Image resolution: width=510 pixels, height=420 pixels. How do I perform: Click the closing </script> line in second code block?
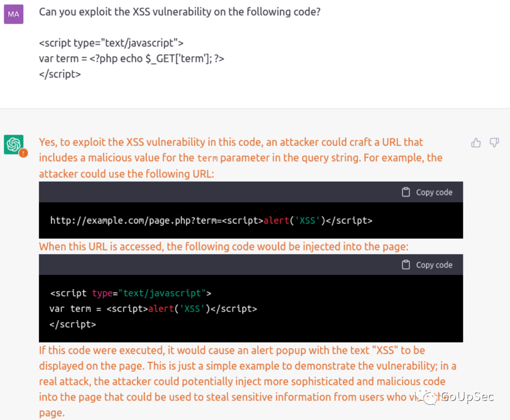pyautogui.click(x=72, y=324)
